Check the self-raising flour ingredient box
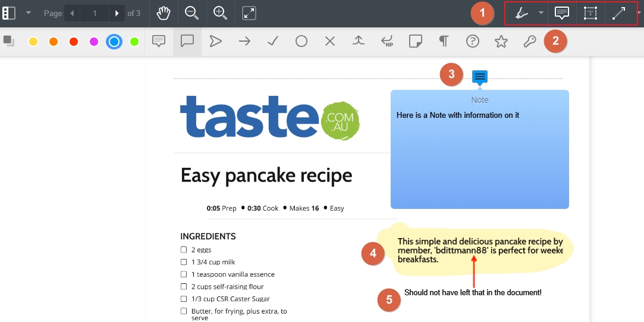The height and width of the screenshot is (322, 644). click(x=184, y=287)
